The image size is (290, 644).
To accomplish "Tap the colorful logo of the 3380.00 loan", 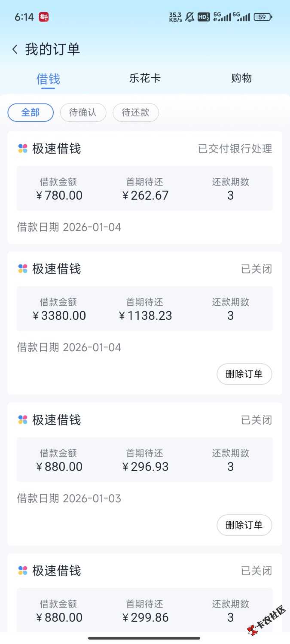I will [x=23, y=269].
